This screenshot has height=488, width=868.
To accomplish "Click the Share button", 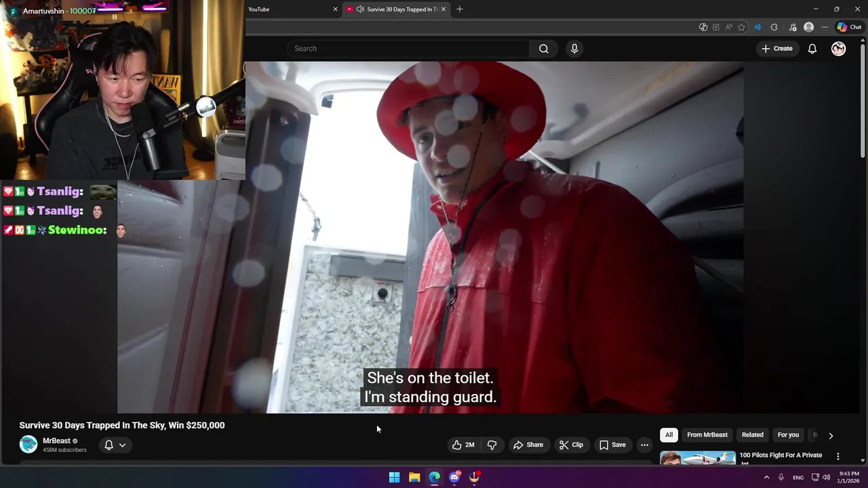I will pos(528,445).
